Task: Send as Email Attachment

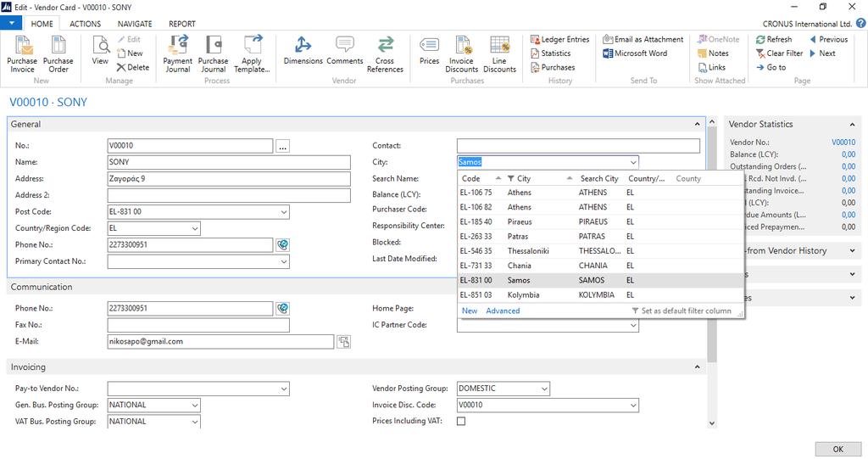Action: [643, 39]
